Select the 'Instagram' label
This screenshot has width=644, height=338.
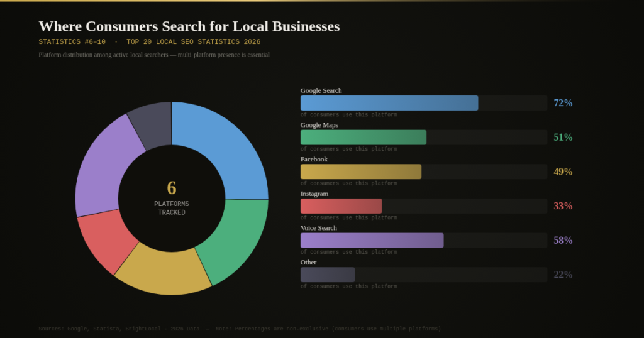314,194
